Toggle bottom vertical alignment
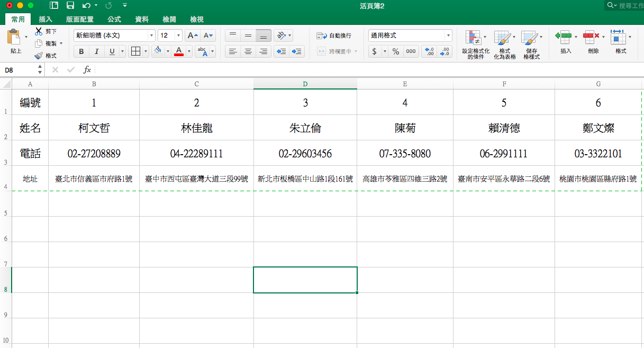Image resolution: width=644 pixels, height=348 pixels. [x=263, y=35]
